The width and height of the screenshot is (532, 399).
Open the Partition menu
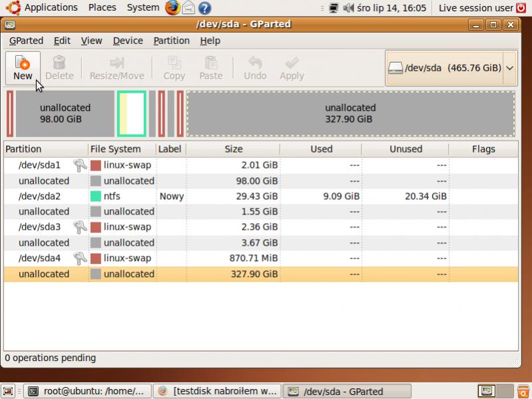coord(171,41)
